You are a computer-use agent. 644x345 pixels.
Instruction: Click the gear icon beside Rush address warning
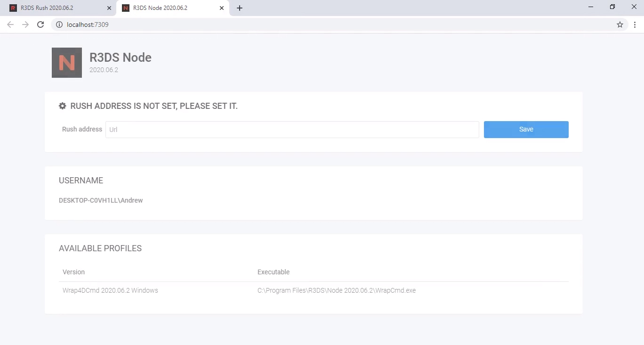coord(63,106)
